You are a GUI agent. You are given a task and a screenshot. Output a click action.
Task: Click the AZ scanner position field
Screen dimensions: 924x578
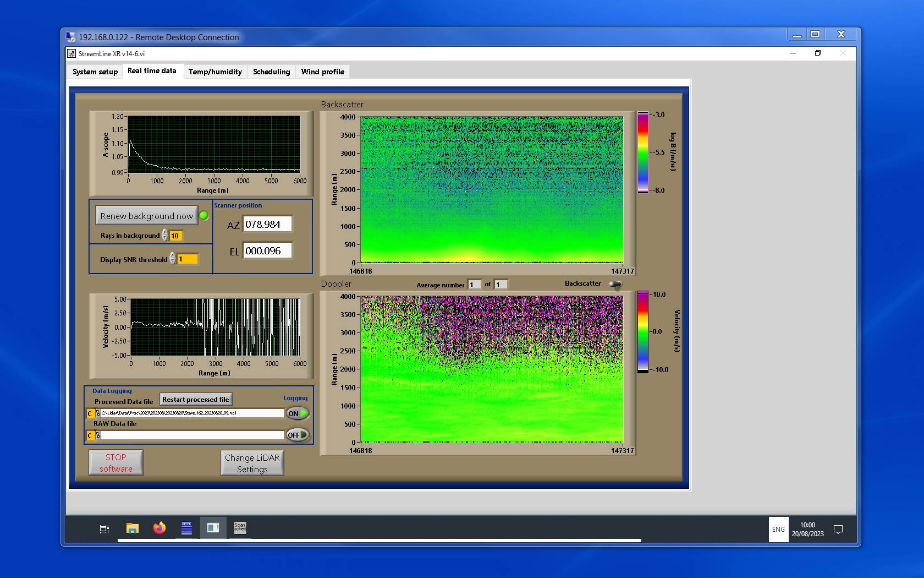click(x=267, y=225)
